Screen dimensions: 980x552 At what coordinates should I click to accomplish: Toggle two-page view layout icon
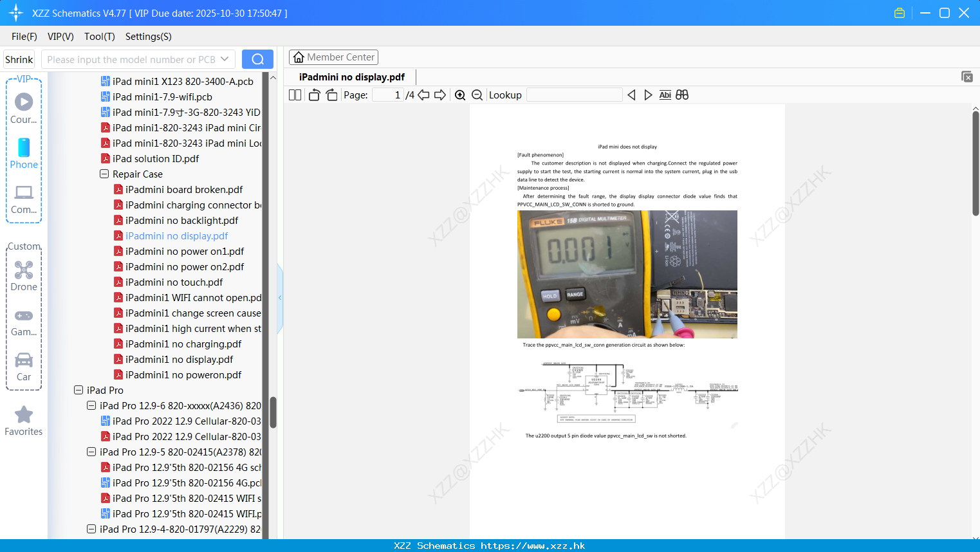(295, 95)
